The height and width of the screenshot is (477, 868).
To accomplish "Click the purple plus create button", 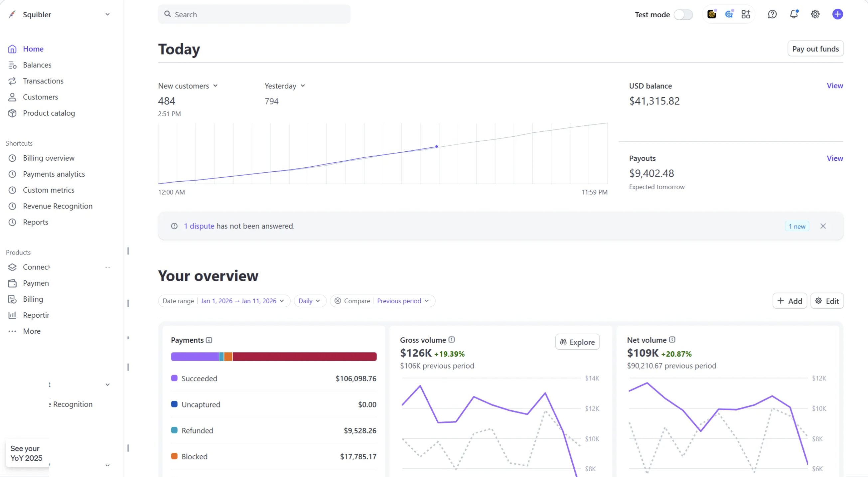I will pyautogui.click(x=838, y=14).
